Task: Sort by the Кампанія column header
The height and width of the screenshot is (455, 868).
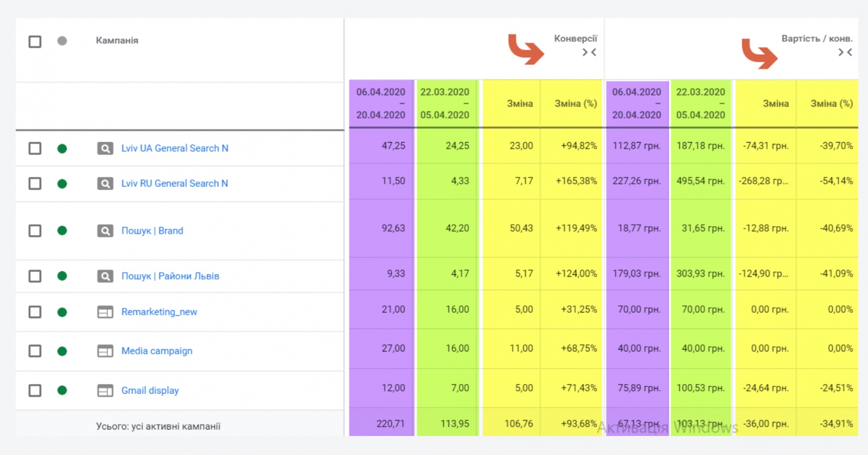Action: pyautogui.click(x=117, y=41)
